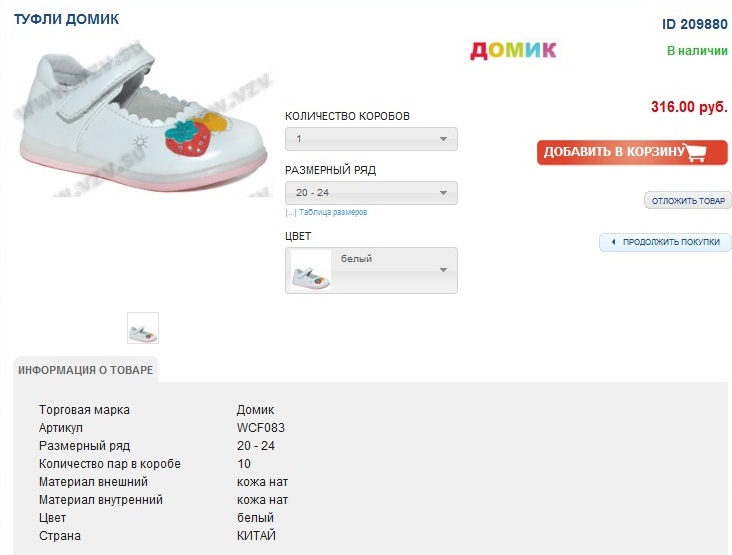
Task: Click the white shoe swatch in Цвет
Action: pos(310,271)
